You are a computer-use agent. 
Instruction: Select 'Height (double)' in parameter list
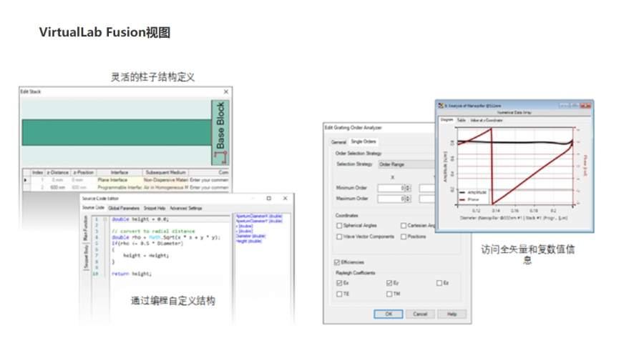pos(248,241)
